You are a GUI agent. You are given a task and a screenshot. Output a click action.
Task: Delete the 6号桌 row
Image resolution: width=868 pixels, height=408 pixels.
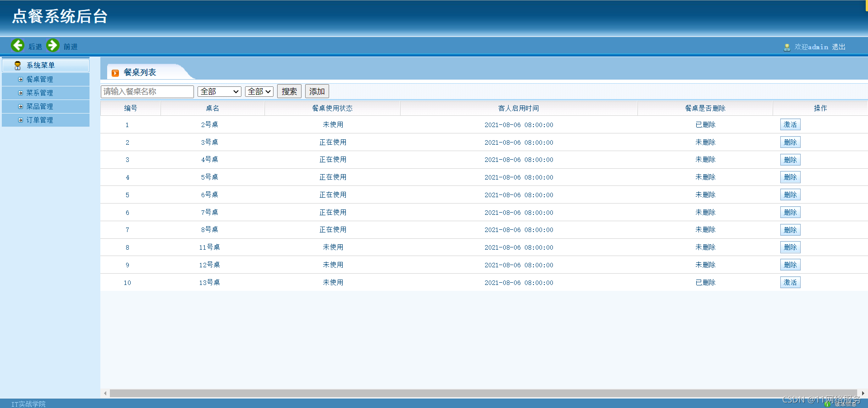(x=790, y=195)
